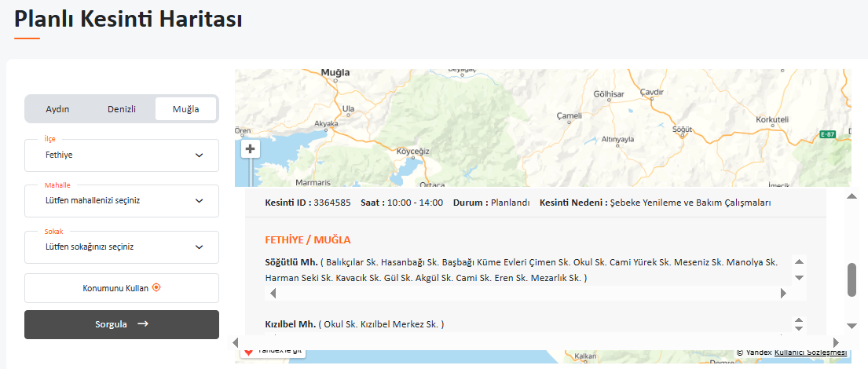This screenshot has height=369, width=868.
Task: Open the Sokak selection dropdown
Action: pyautogui.click(x=122, y=247)
